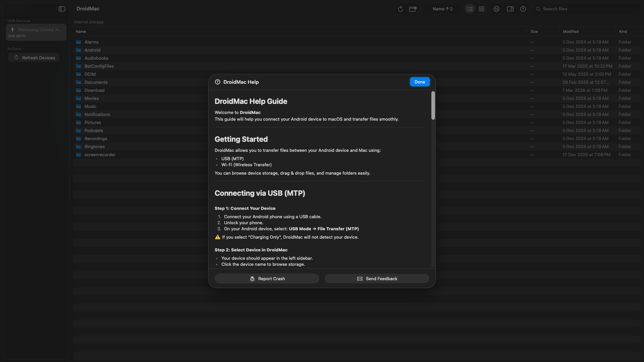Sort files by the Size column header
The image size is (644, 362).
coord(534,32)
